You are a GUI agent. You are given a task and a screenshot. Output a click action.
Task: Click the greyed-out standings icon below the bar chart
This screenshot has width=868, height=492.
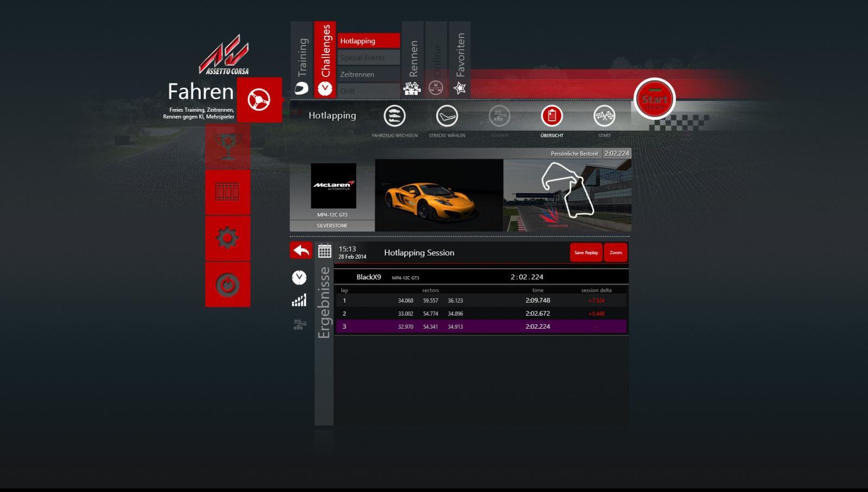point(299,324)
